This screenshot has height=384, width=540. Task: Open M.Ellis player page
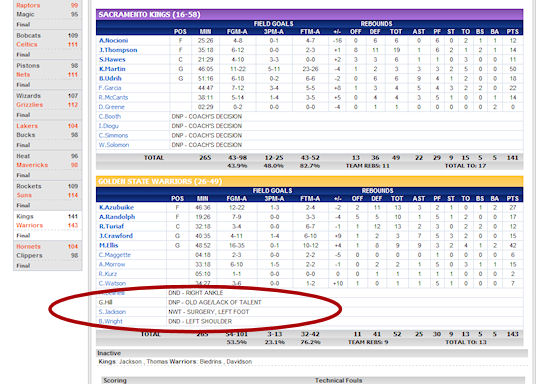108,245
